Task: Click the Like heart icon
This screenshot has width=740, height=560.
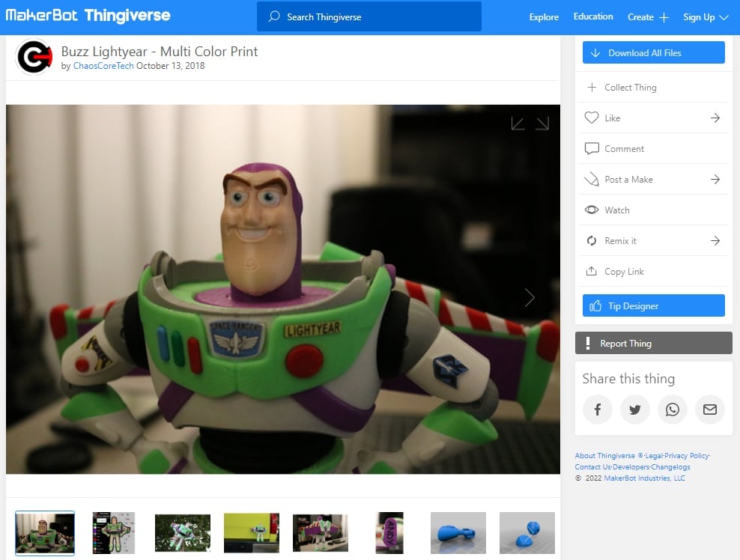Action: (x=592, y=118)
